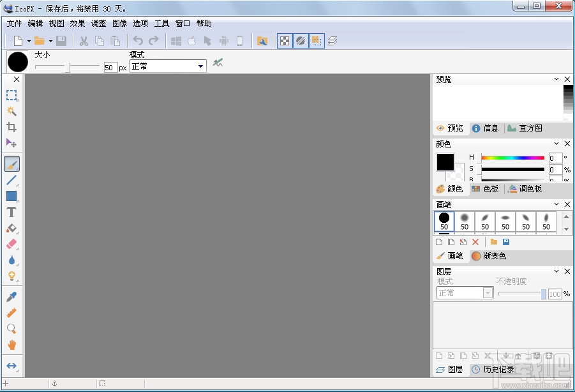Select the blur water drop tool
Screen dimensions: 575x392
pos(11,260)
